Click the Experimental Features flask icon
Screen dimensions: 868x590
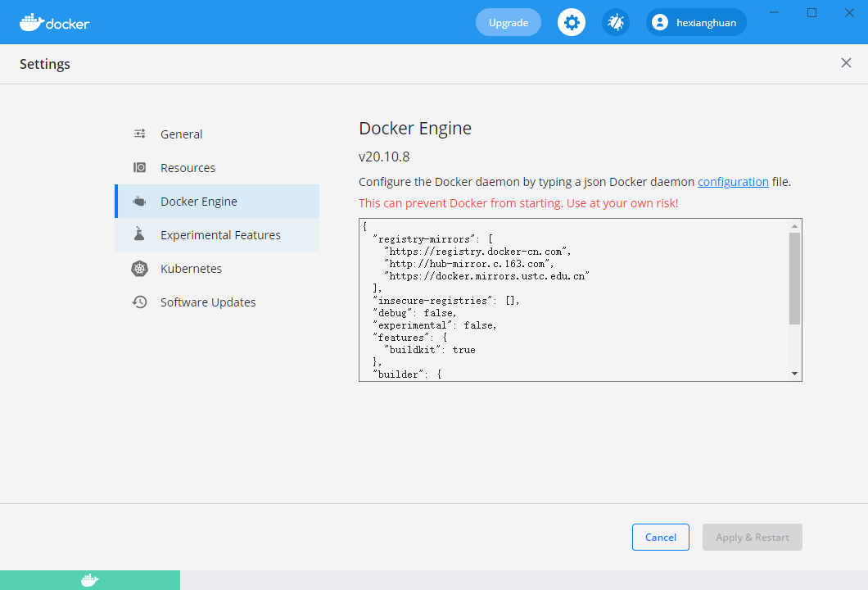(139, 234)
